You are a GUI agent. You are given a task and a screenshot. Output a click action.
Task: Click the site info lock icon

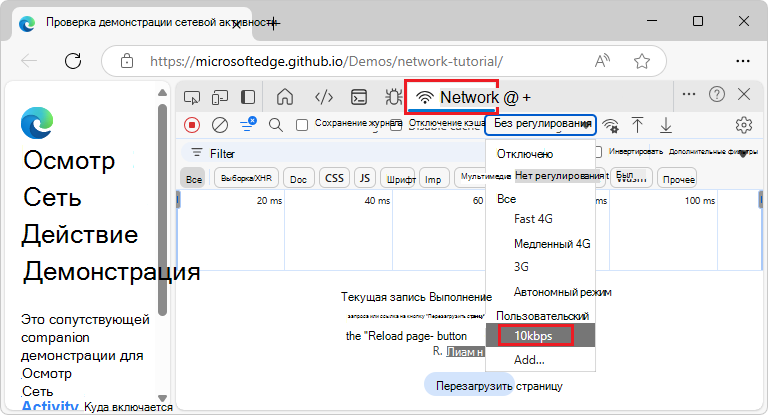point(127,61)
